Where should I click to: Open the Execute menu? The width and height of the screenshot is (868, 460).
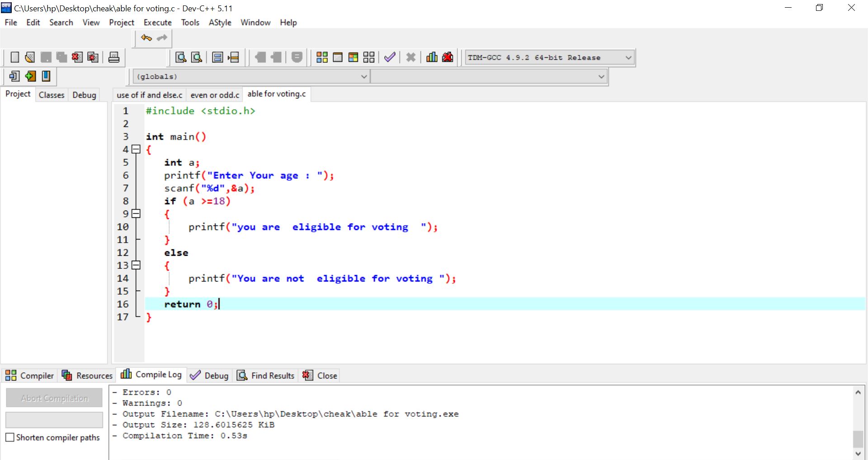[x=157, y=22]
